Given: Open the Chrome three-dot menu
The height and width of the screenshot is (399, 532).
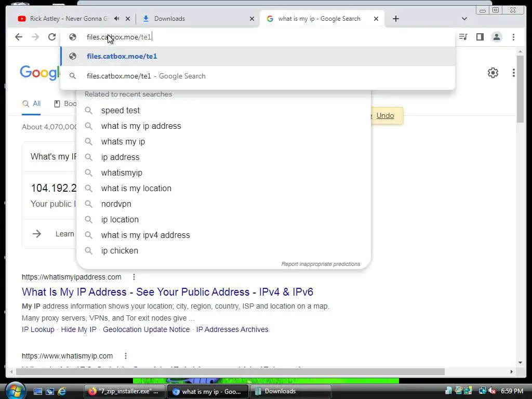Looking at the screenshot, I should pos(513,37).
